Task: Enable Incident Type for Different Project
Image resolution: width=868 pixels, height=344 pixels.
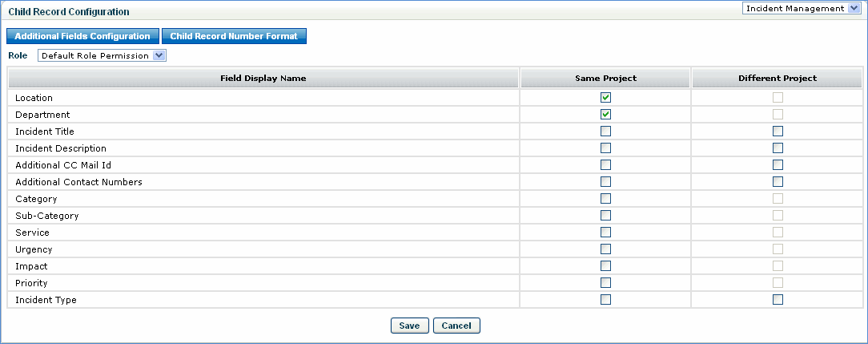Action: 778,299
